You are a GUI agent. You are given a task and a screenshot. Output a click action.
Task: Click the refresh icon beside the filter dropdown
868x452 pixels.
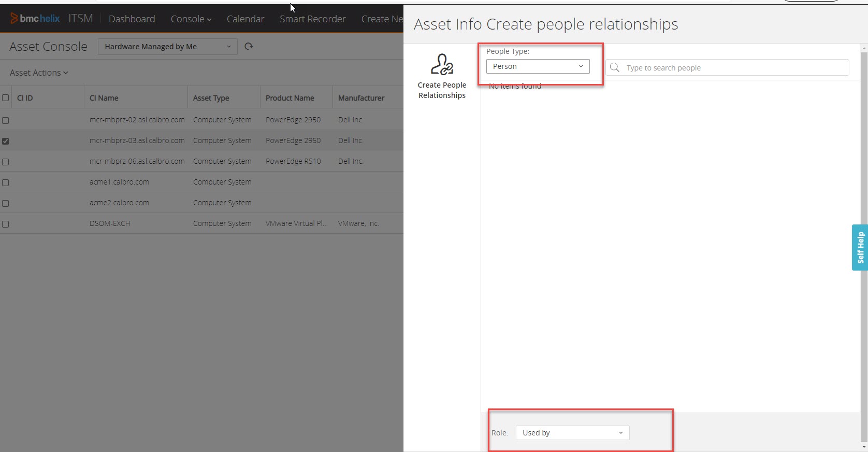249,47
